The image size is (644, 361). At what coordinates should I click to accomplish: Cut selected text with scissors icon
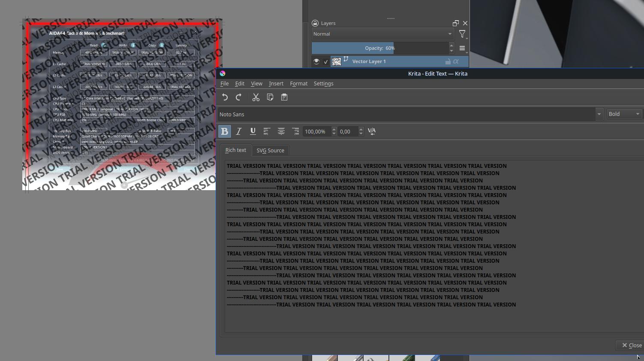tap(256, 97)
